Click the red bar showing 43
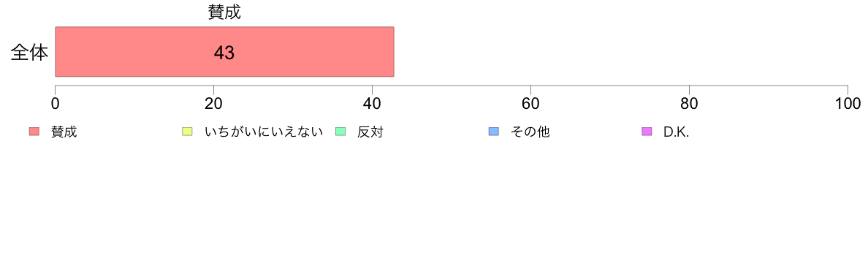Viewport: 868px width, 269px height. click(224, 51)
